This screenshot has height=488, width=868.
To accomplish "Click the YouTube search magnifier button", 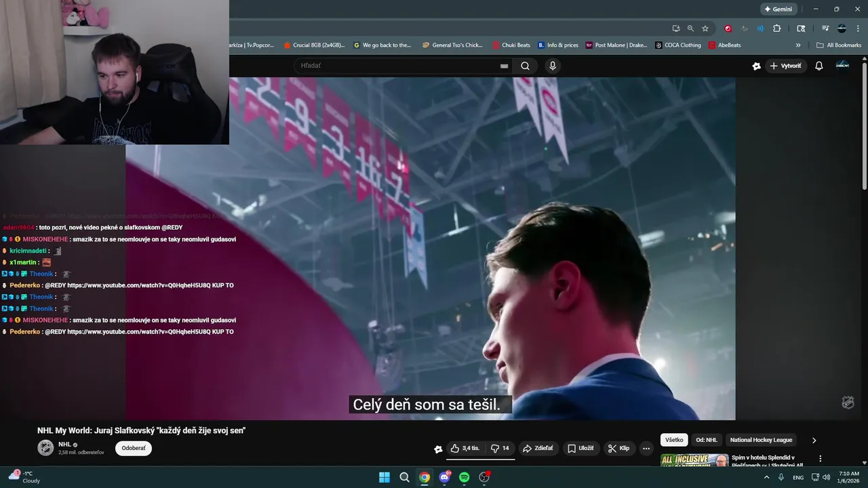I will pyautogui.click(x=525, y=66).
